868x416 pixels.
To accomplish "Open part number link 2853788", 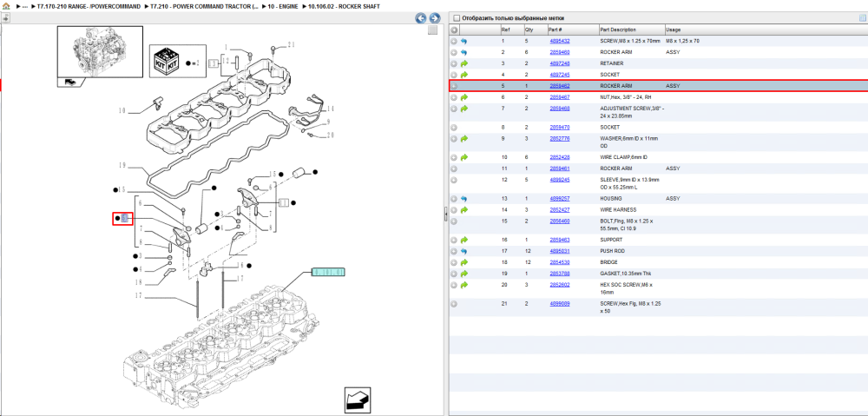I will pos(560,274).
